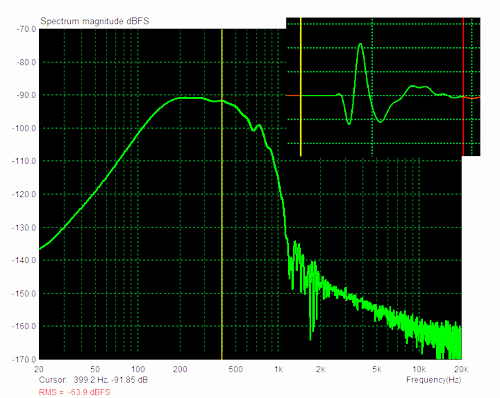
Task: Click the red RMS = -63.9 dBFS readout
Action: click(74, 392)
